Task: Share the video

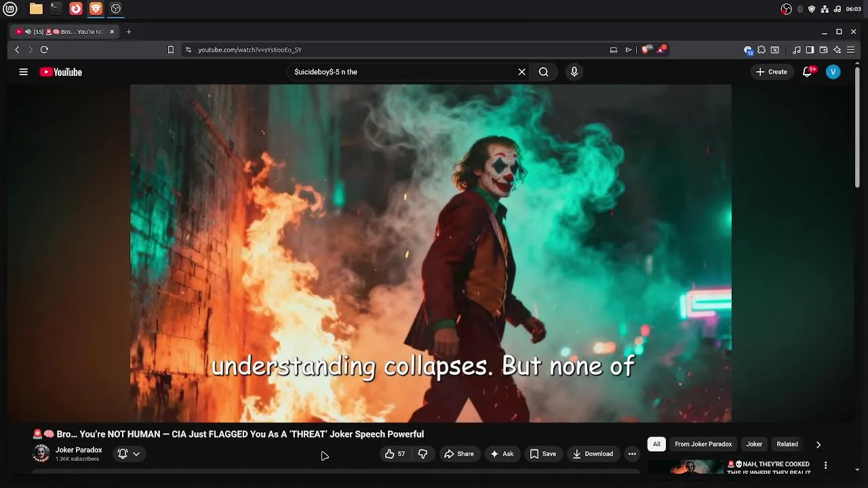Action: 459,454
